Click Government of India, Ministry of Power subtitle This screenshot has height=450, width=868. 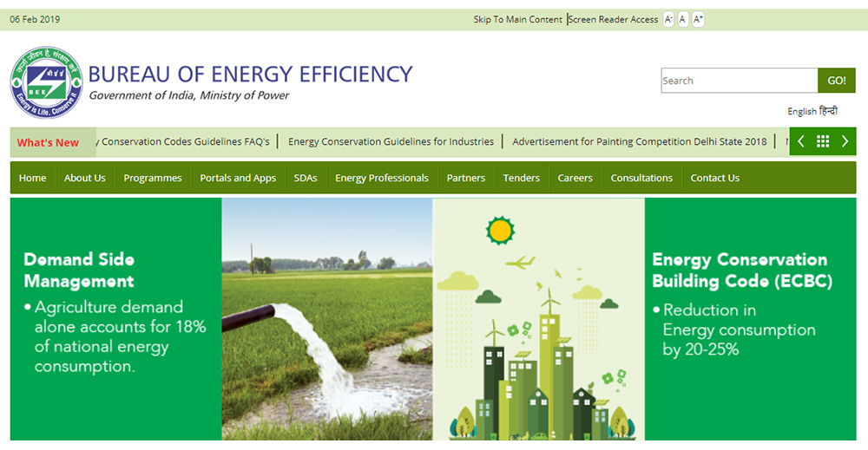(x=188, y=95)
